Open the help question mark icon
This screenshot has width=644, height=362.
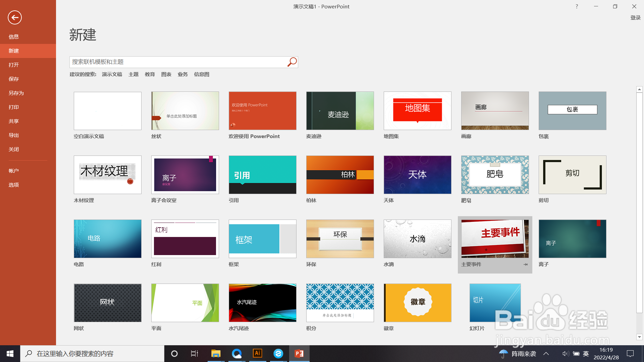(577, 6)
